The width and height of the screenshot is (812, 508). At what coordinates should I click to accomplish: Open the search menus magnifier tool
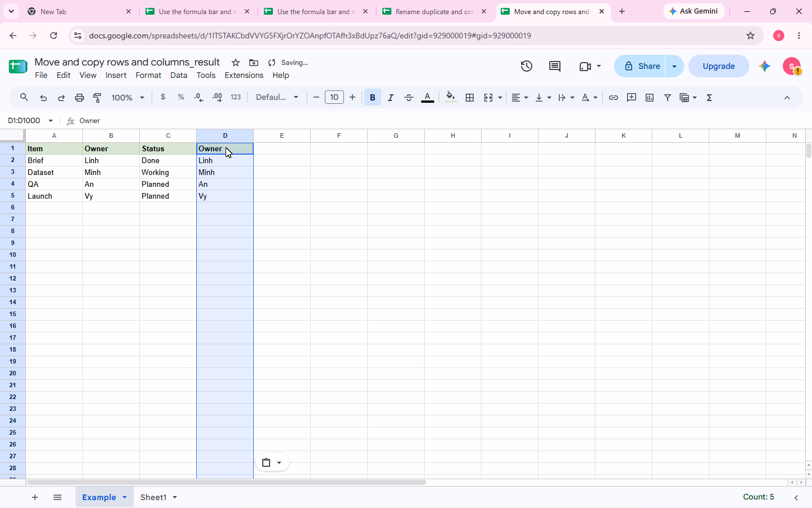(x=24, y=98)
